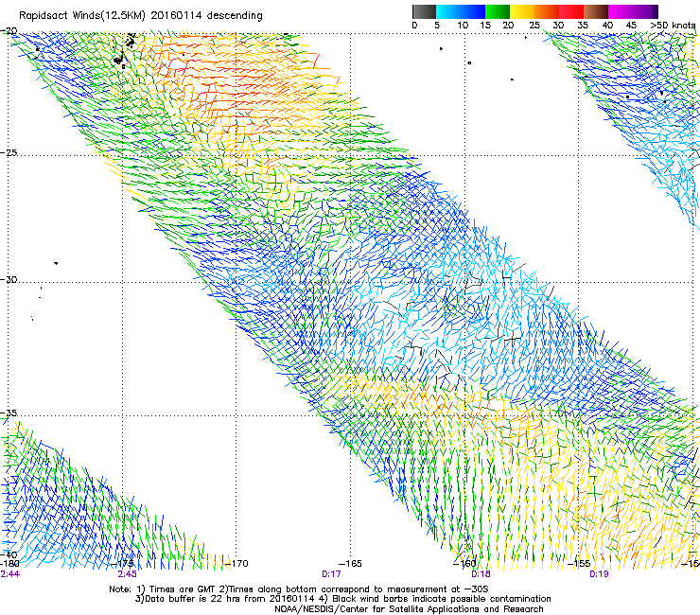700x615 pixels.
Task: Click the '-180' longitude label
Action: [9, 564]
